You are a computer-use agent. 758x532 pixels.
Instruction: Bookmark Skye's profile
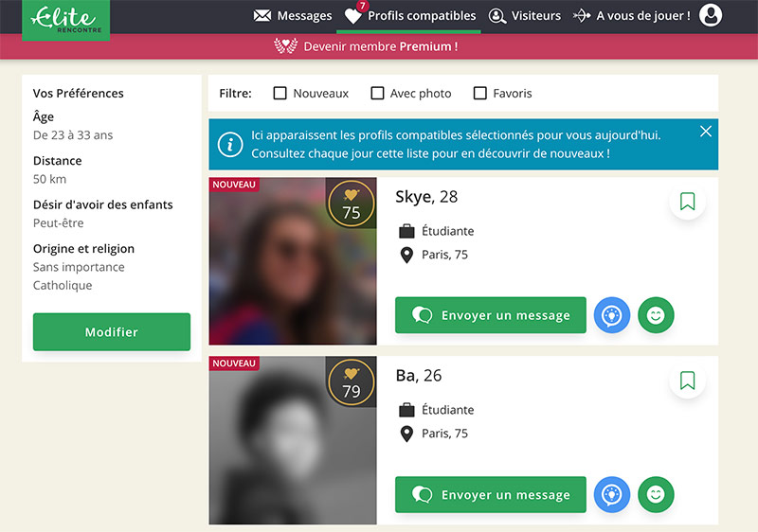pyautogui.click(x=688, y=202)
